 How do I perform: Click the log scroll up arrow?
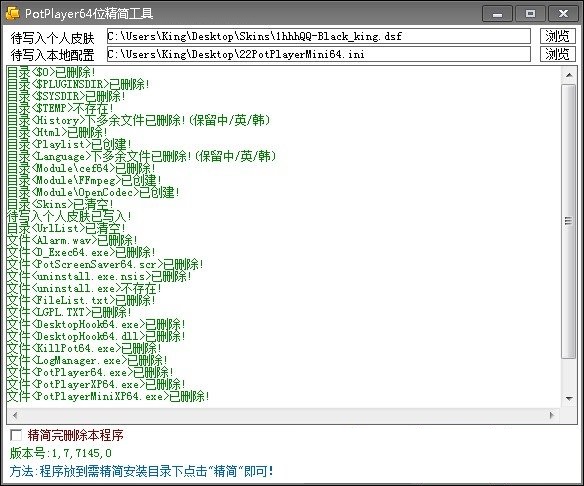[x=569, y=75]
